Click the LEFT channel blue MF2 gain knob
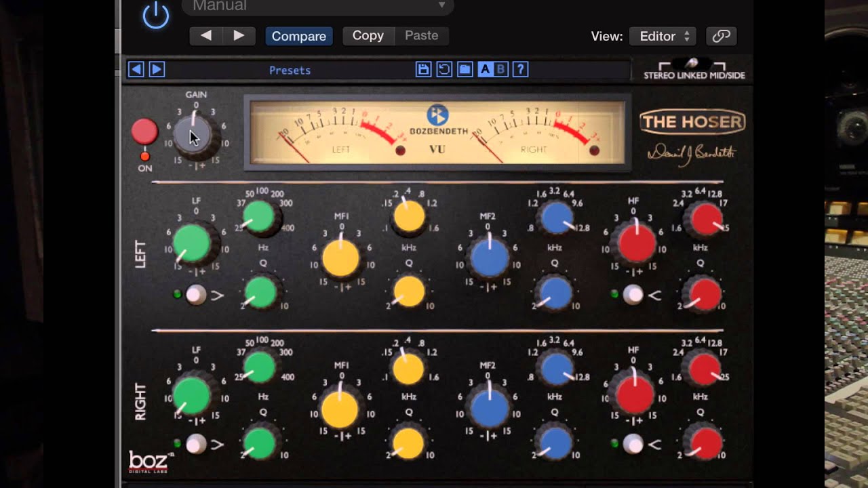This screenshot has height=488, width=868. [489, 258]
